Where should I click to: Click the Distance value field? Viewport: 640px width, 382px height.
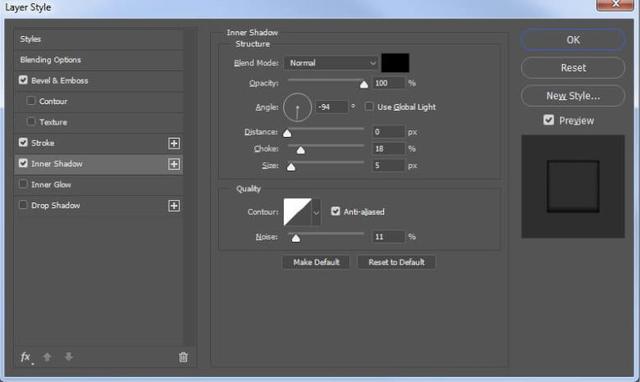(389, 132)
